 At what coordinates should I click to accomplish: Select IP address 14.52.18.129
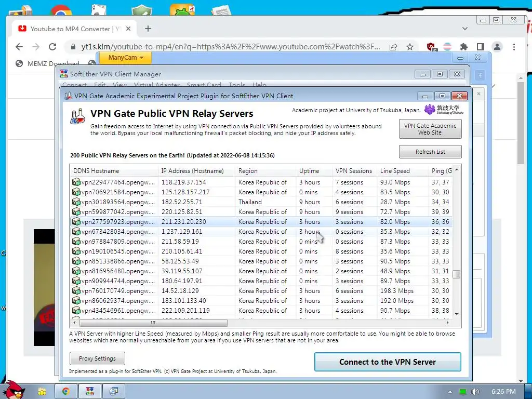[x=180, y=291]
